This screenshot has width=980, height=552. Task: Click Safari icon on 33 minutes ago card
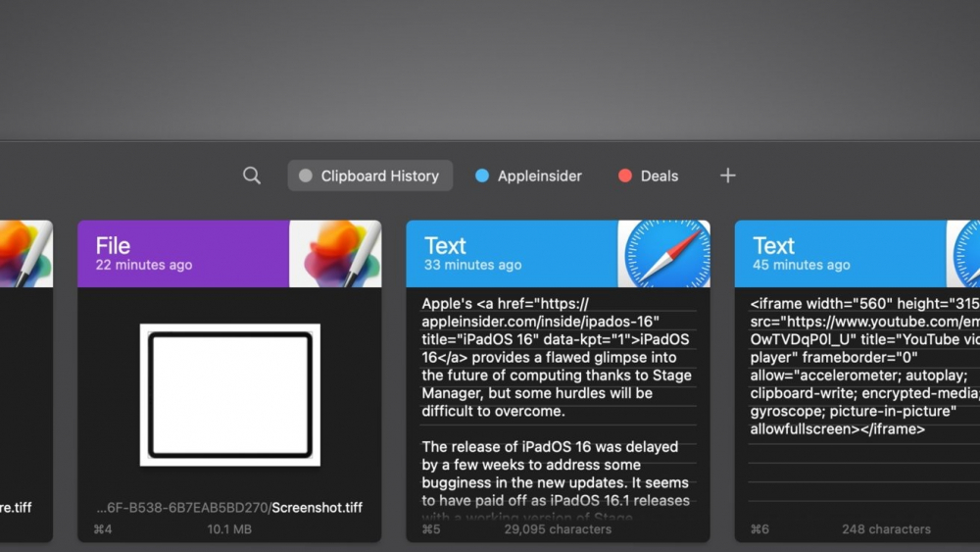pos(663,254)
